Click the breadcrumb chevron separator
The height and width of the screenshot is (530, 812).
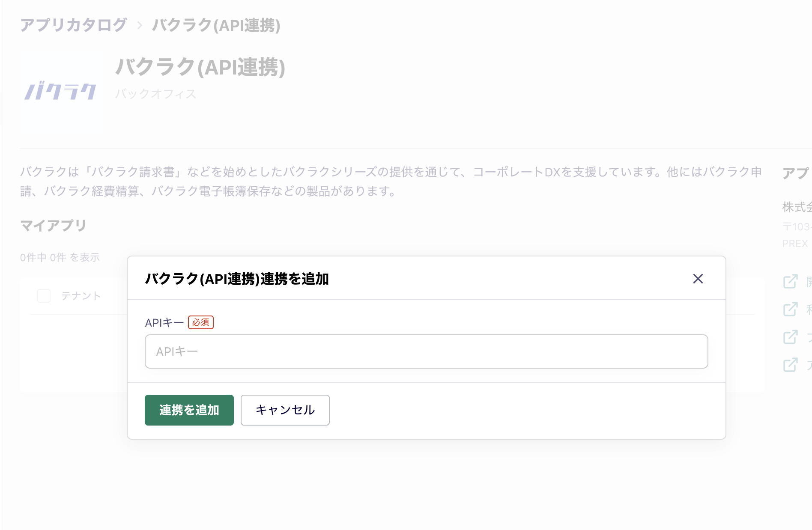pos(140,26)
